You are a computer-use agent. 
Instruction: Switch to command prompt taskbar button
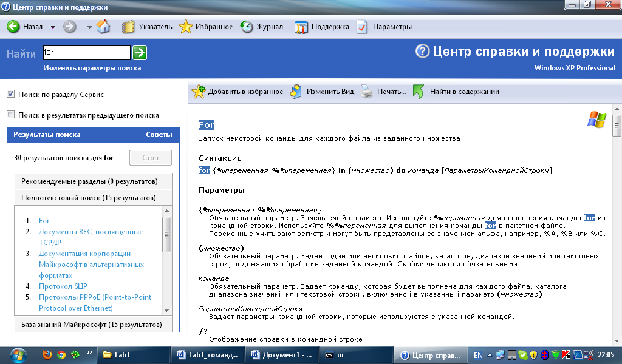356,355
